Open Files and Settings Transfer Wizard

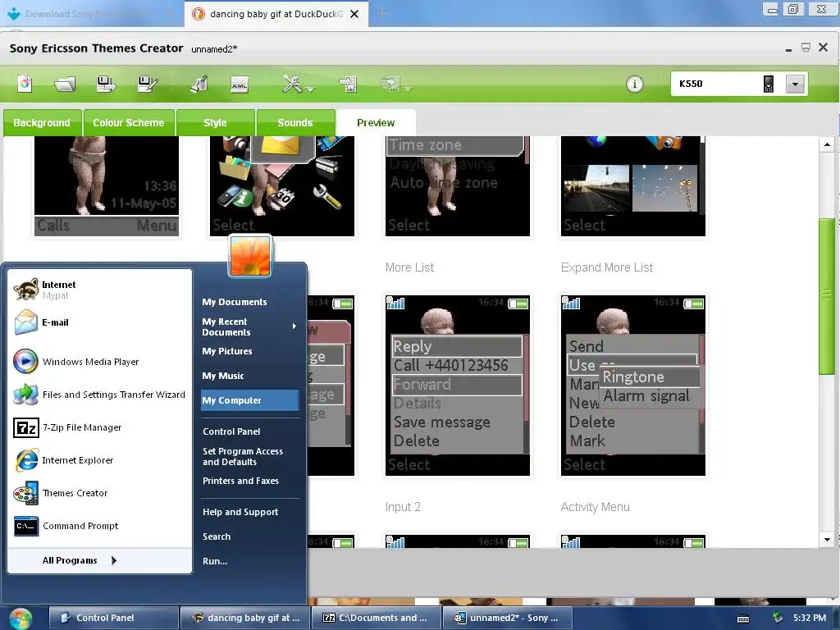pos(99,395)
